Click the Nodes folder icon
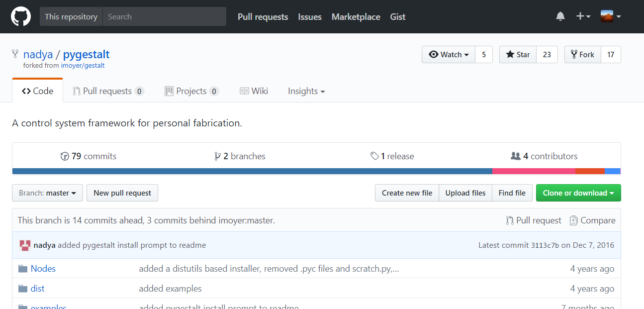644x309 pixels. pyautogui.click(x=23, y=269)
